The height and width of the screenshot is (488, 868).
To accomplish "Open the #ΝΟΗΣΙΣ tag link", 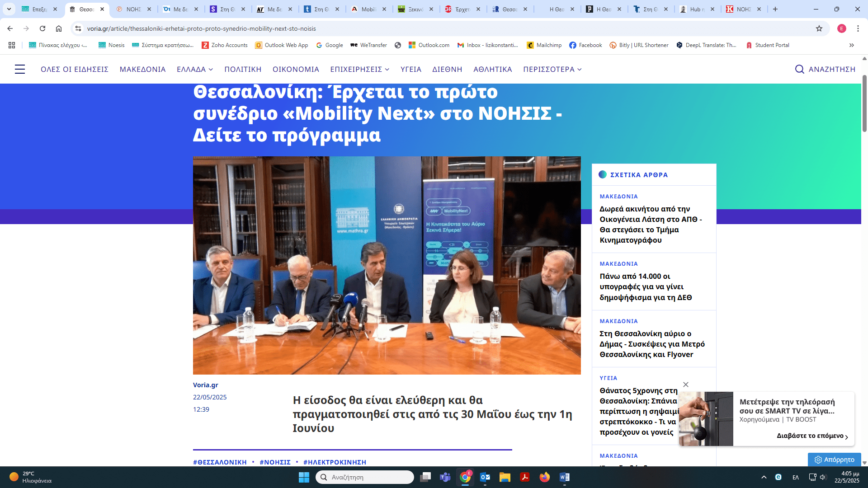I will (275, 462).
